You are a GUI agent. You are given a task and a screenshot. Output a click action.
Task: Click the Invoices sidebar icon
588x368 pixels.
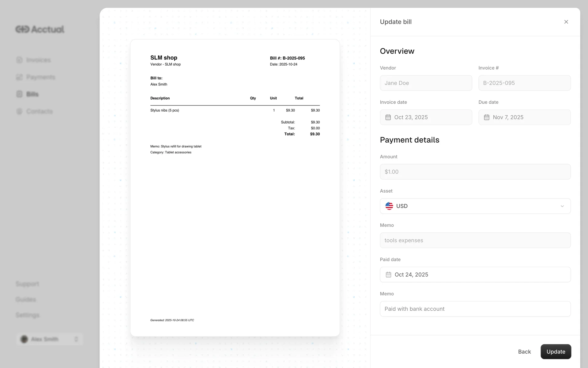(19, 60)
